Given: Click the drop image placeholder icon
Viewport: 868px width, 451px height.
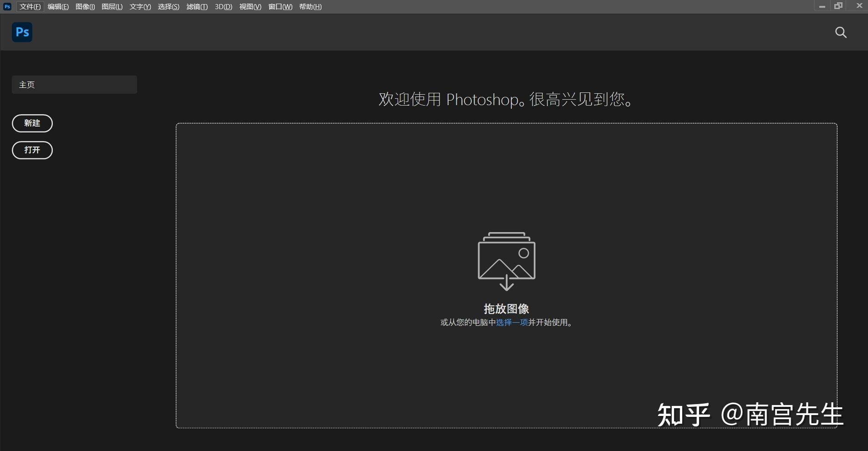Looking at the screenshot, I should 506,260.
